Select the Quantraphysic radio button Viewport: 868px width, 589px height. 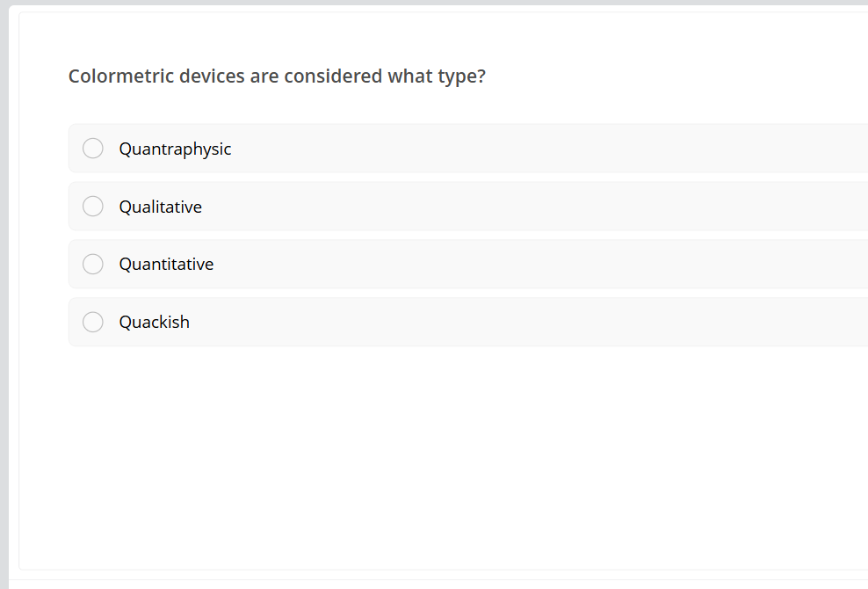tap(92, 148)
